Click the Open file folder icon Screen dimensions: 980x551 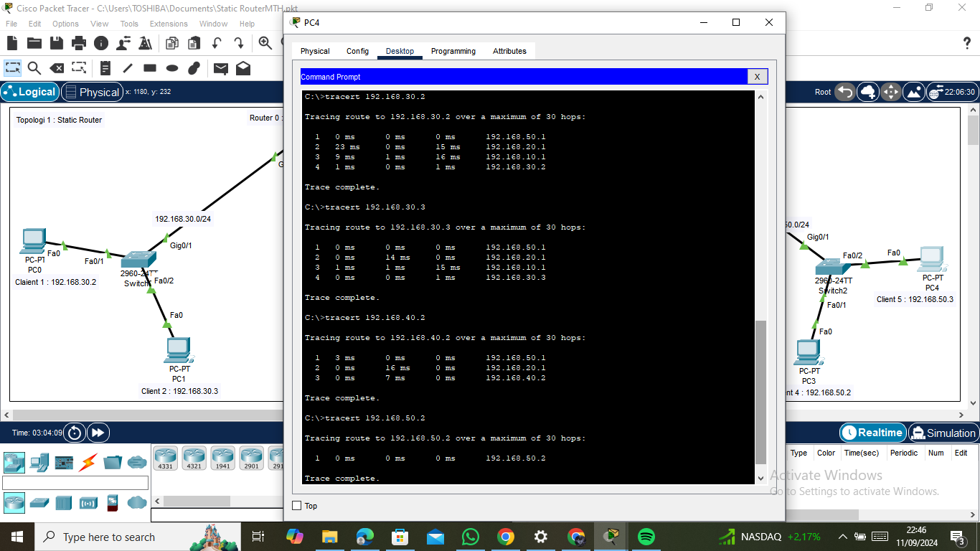[34, 43]
